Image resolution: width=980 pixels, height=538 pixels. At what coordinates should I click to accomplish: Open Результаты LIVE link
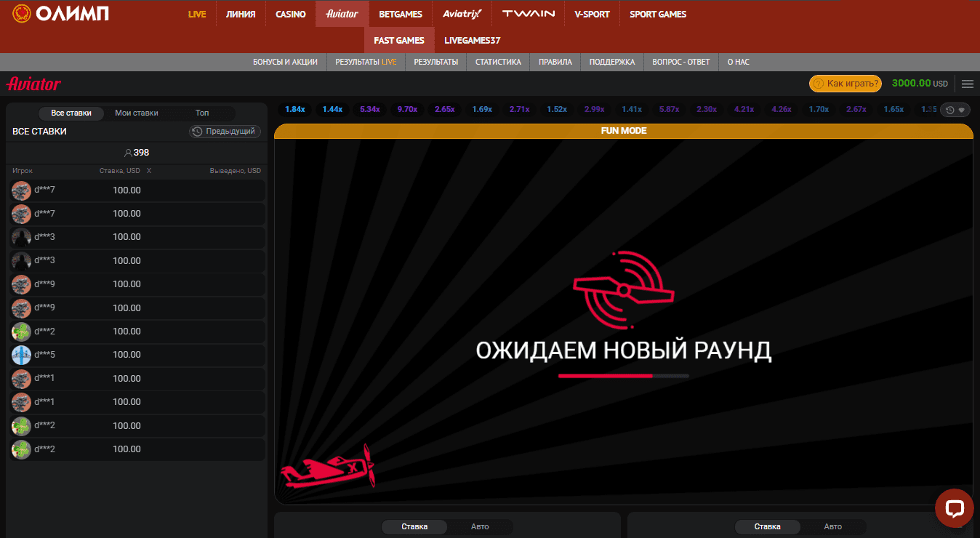tap(366, 62)
